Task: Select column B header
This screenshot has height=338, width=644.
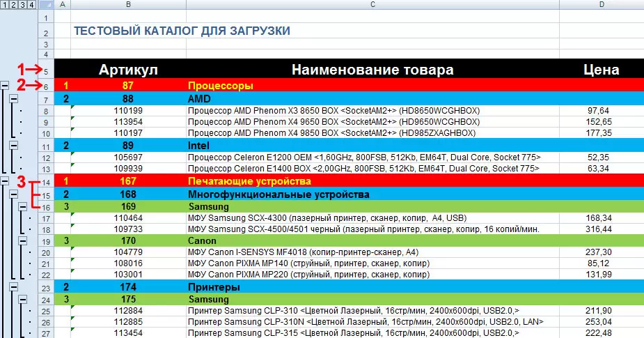Action: 128,6
